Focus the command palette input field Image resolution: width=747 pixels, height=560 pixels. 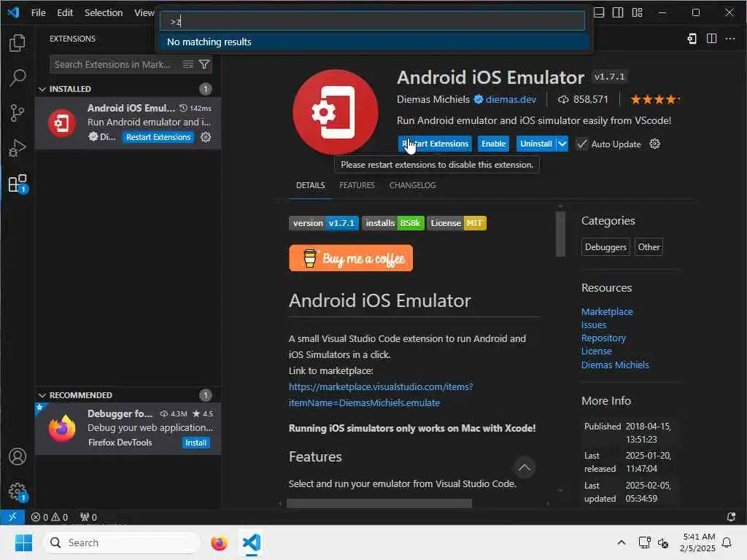point(372,21)
